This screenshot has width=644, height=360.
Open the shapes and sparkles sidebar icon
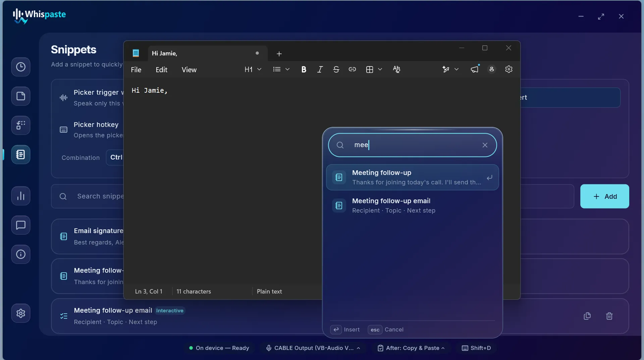21,126
